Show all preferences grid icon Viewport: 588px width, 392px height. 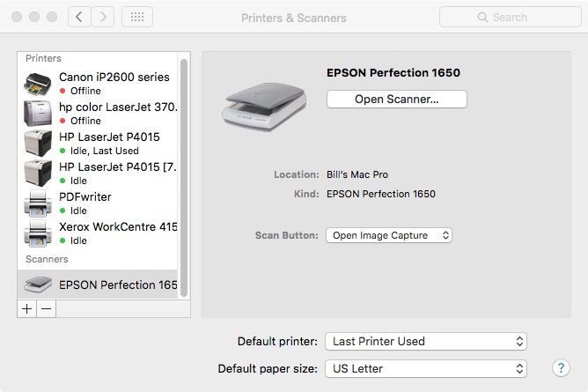point(137,17)
